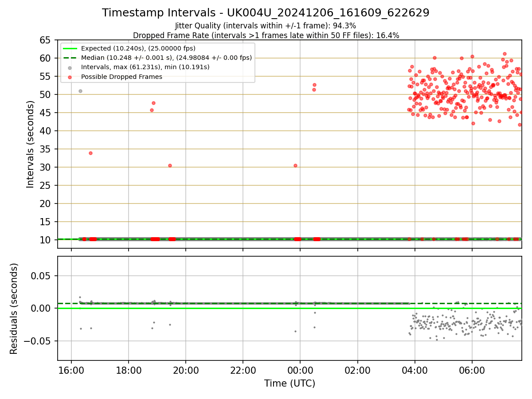Click the '06:00' x-axis tick label

point(472,370)
